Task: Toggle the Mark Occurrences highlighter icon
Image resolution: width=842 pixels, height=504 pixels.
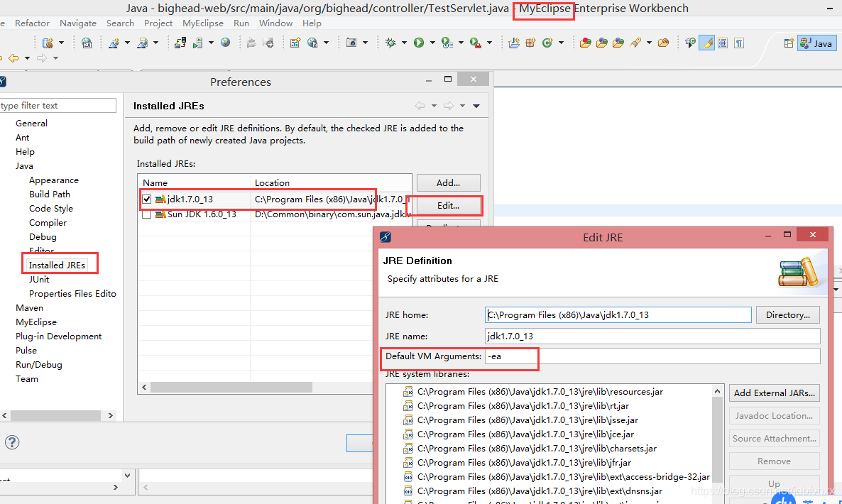Action: click(706, 43)
